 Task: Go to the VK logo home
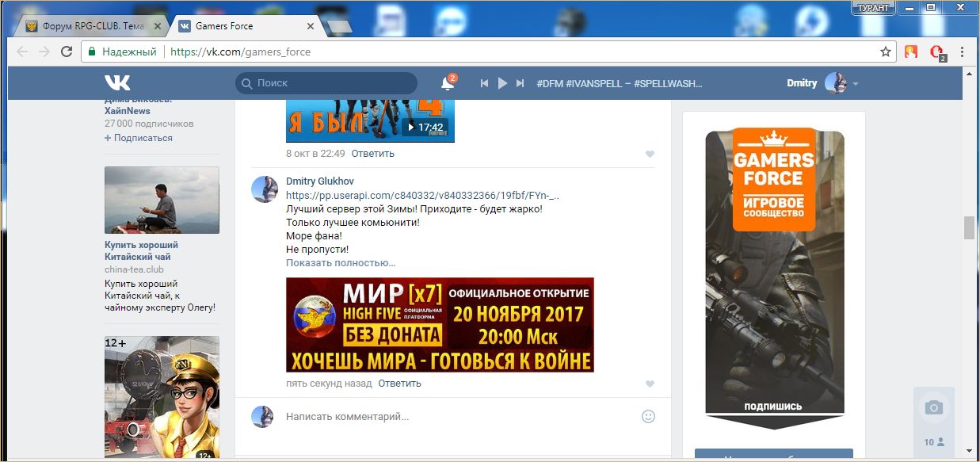(x=117, y=82)
